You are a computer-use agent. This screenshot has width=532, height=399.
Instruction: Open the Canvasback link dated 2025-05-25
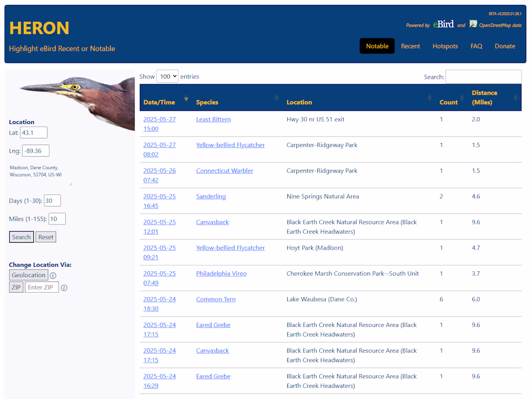click(212, 222)
